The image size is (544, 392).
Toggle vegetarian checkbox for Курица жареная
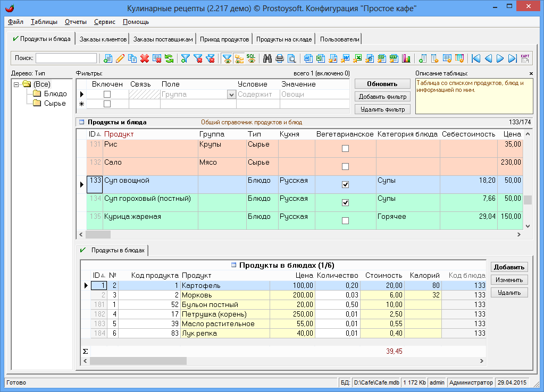point(345,220)
